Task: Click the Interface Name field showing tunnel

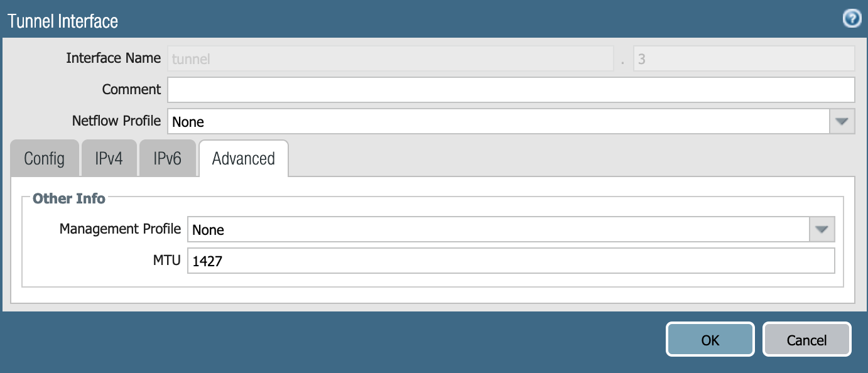Action: click(390, 58)
